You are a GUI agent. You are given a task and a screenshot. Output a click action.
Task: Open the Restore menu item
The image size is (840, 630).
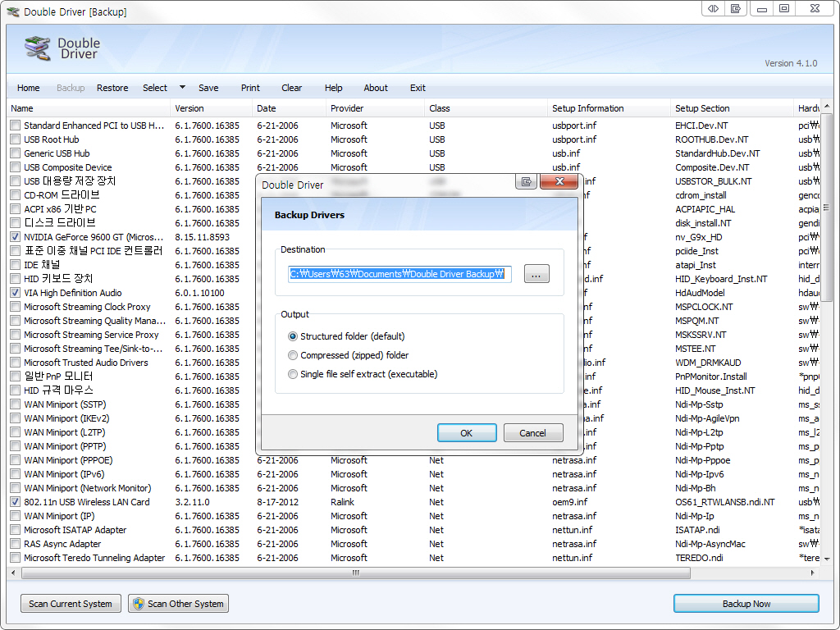[x=112, y=88]
